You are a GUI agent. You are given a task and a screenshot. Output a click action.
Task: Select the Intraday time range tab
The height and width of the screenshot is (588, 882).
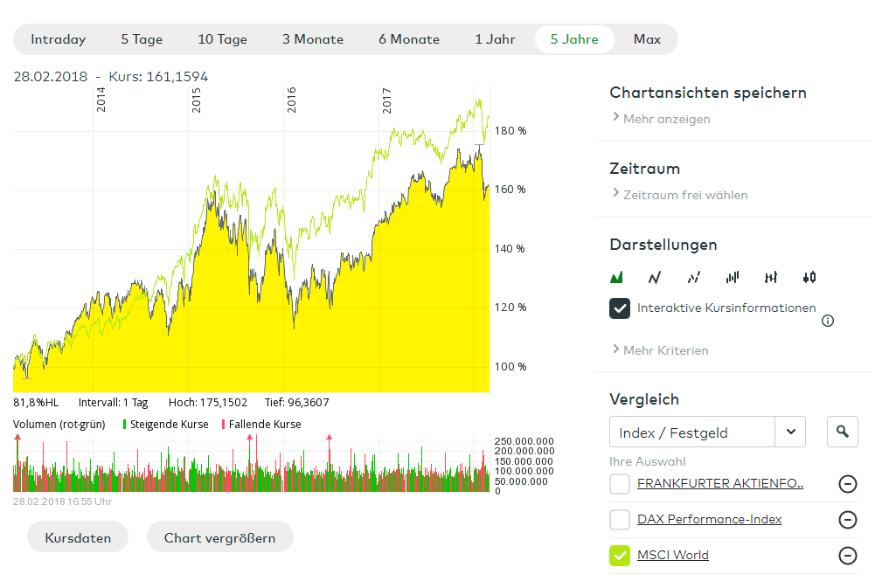point(59,39)
